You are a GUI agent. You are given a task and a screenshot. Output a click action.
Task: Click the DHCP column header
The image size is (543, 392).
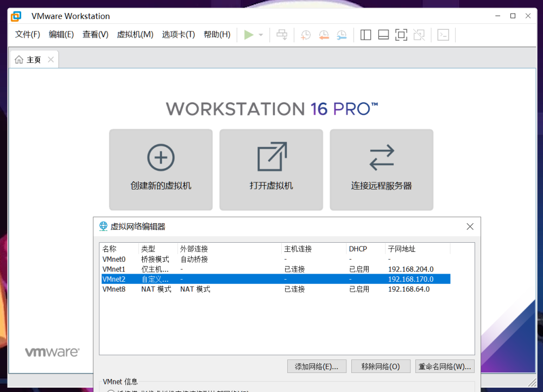pos(365,249)
